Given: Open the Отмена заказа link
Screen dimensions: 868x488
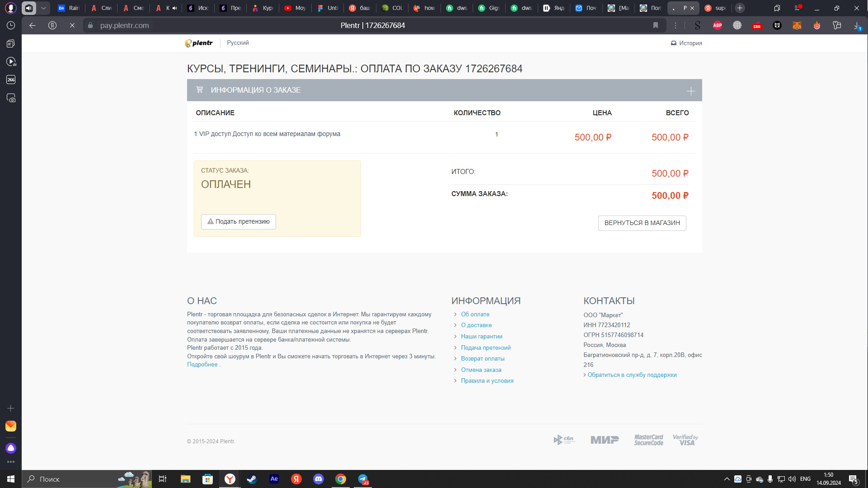Looking at the screenshot, I should (x=481, y=370).
